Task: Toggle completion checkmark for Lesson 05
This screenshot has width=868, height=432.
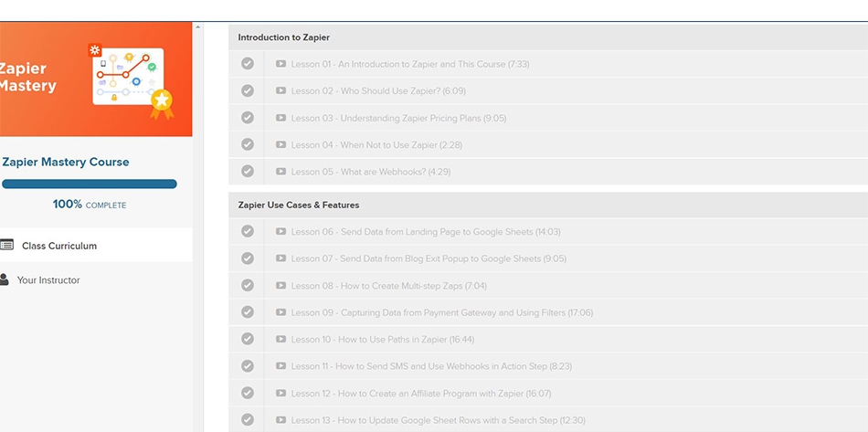Action: click(248, 171)
